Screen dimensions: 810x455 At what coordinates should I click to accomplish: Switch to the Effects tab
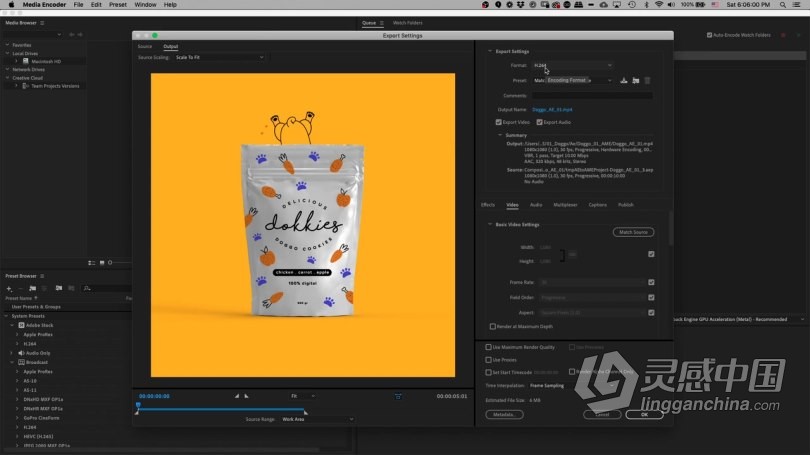pos(488,205)
